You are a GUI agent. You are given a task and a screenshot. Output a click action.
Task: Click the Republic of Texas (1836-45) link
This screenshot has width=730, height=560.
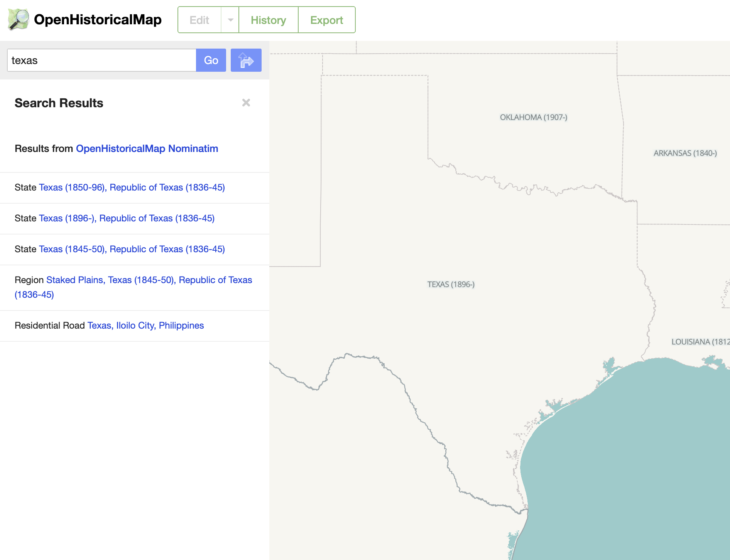(167, 187)
